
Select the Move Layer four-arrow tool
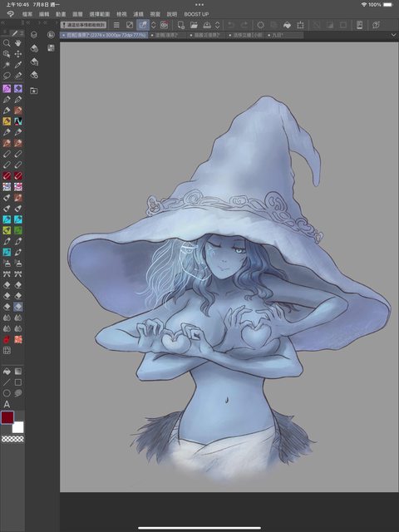tap(18, 54)
